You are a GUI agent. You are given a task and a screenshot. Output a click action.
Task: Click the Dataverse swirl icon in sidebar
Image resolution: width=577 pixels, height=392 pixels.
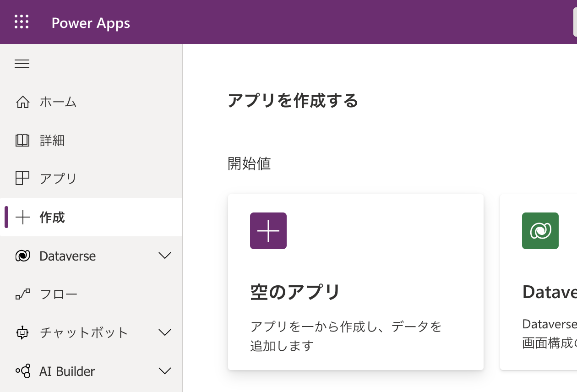click(22, 256)
